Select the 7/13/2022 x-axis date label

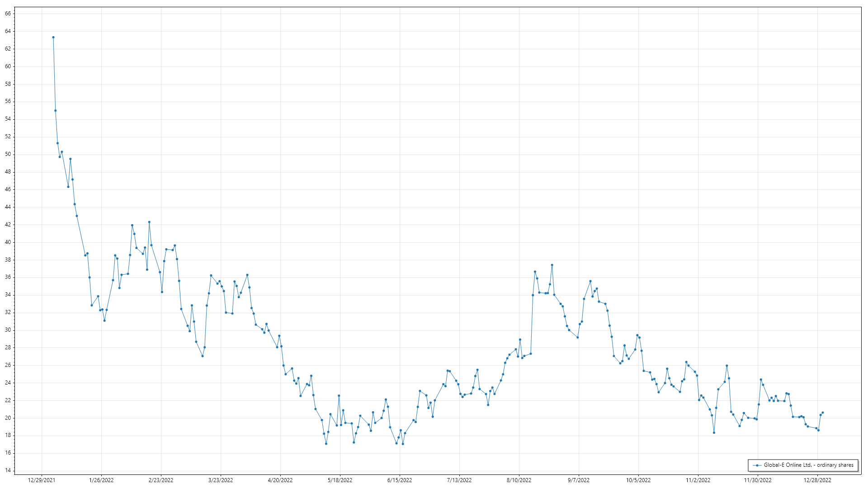[459, 480]
